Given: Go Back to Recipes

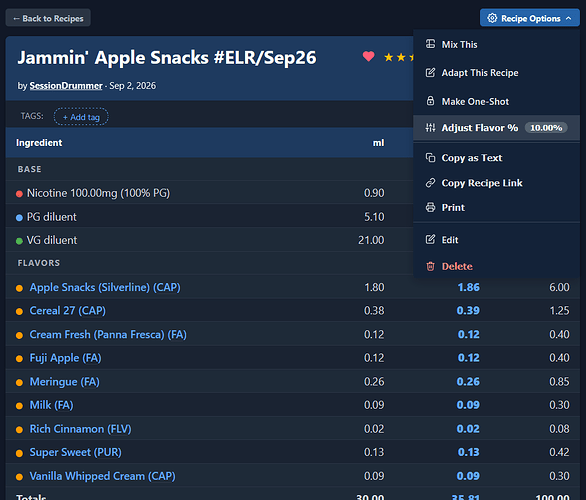Looking at the screenshot, I should pyautogui.click(x=48, y=18).
